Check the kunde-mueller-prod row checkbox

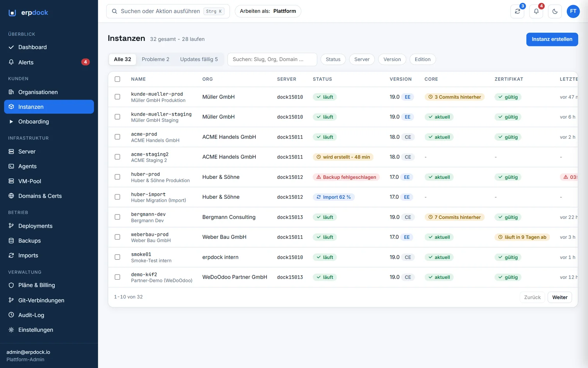point(117,97)
